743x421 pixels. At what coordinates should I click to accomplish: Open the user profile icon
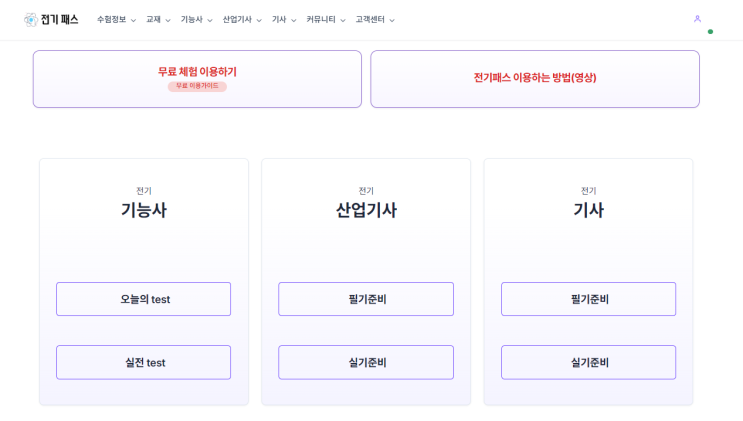pyautogui.click(x=697, y=19)
